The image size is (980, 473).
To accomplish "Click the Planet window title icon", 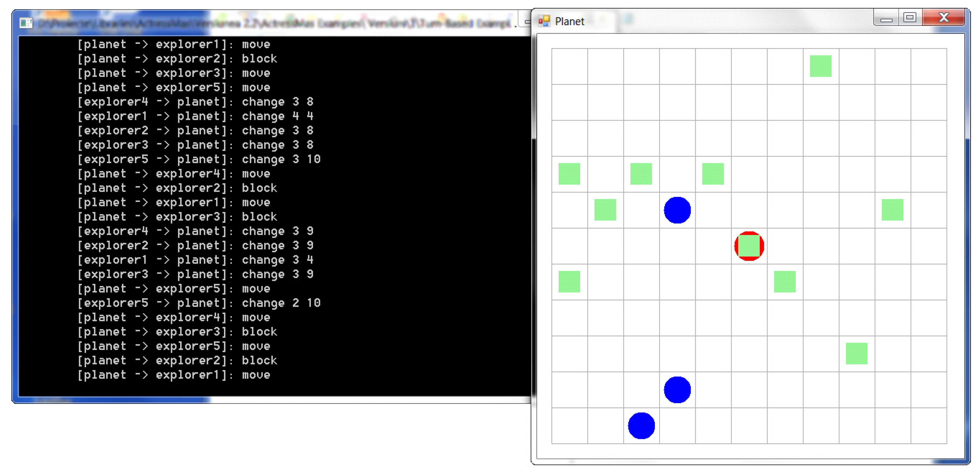I will [x=544, y=21].
